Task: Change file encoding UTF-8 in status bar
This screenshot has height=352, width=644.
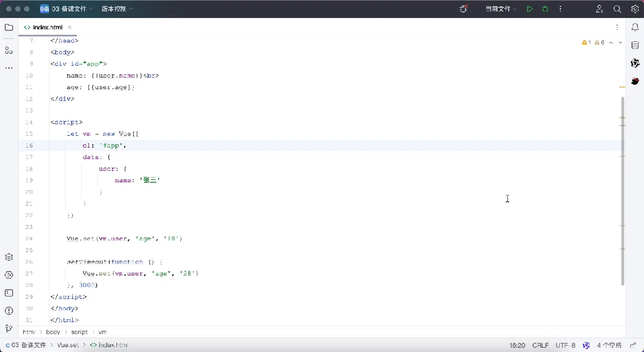Action: click(x=566, y=345)
